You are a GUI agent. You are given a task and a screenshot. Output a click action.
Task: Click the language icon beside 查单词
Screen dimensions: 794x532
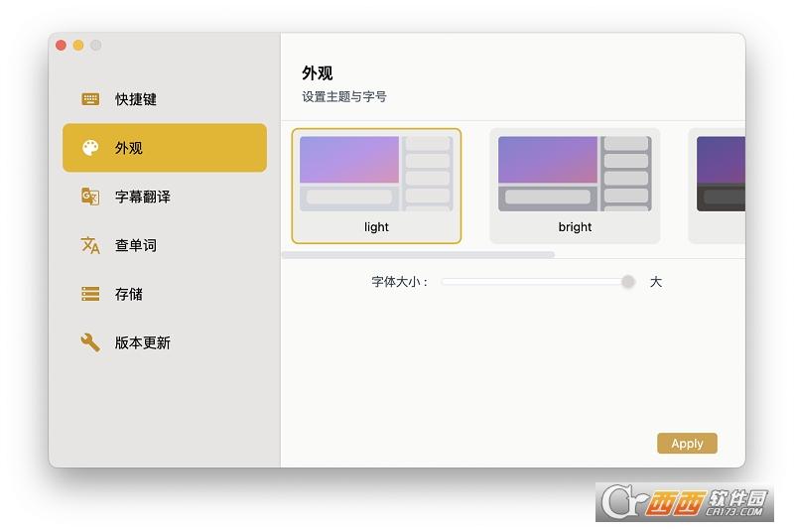tap(90, 245)
